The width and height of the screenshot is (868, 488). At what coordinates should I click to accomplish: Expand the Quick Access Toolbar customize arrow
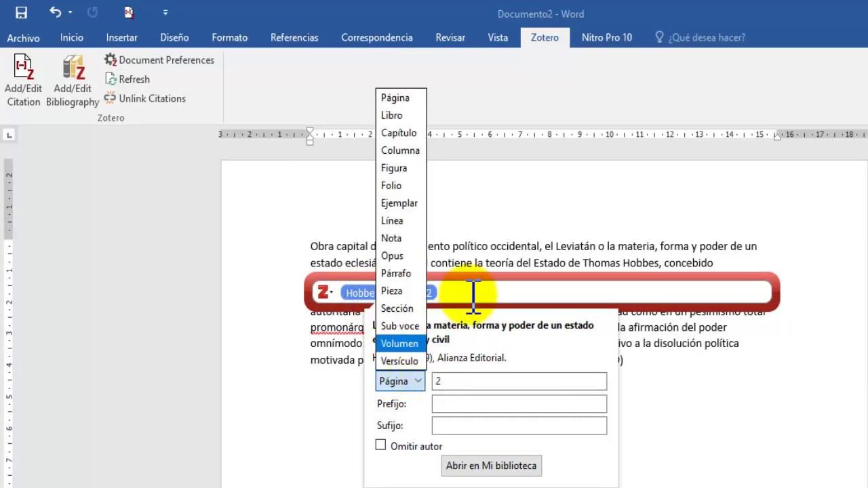click(165, 12)
